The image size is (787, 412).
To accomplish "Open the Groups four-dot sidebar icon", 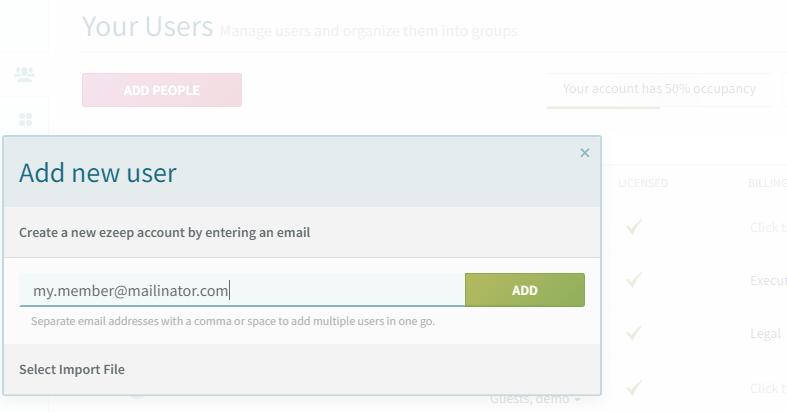I will (x=25, y=119).
